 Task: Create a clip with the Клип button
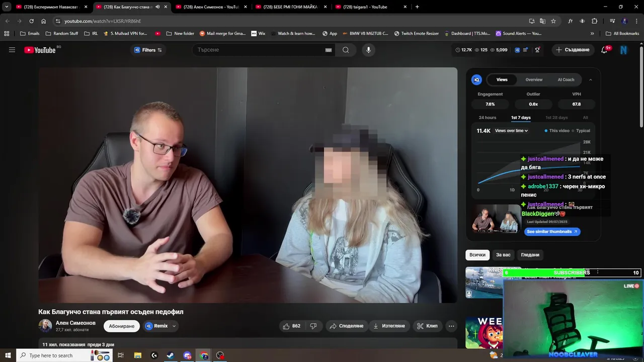click(x=427, y=326)
